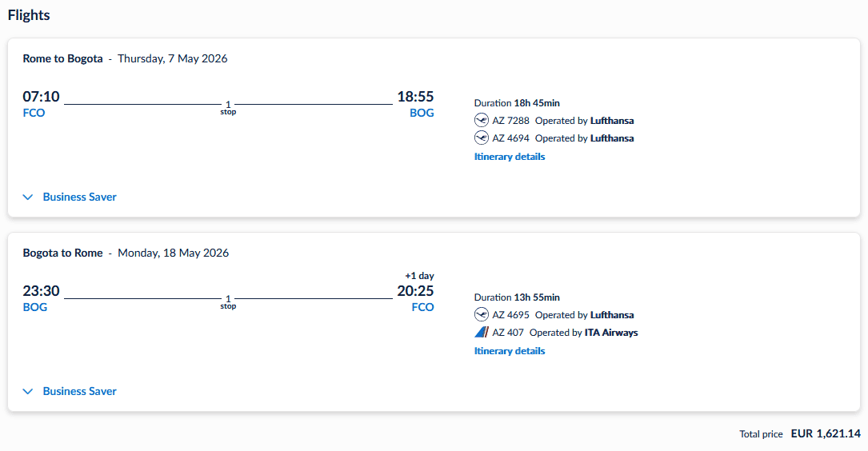868x451 pixels.
Task: Click Lufthansa logo next to AZ 7288
Action: click(481, 121)
